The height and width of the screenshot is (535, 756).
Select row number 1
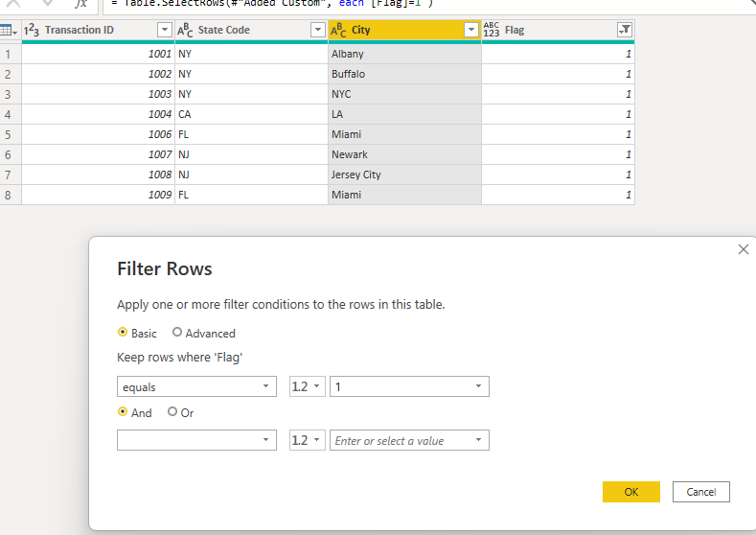tap(9, 54)
